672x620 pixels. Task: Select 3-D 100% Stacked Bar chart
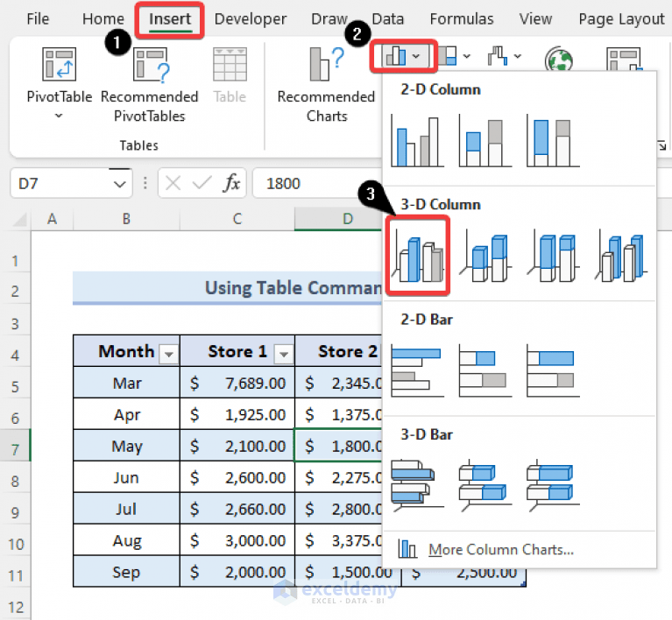click(x=553, y=485)
